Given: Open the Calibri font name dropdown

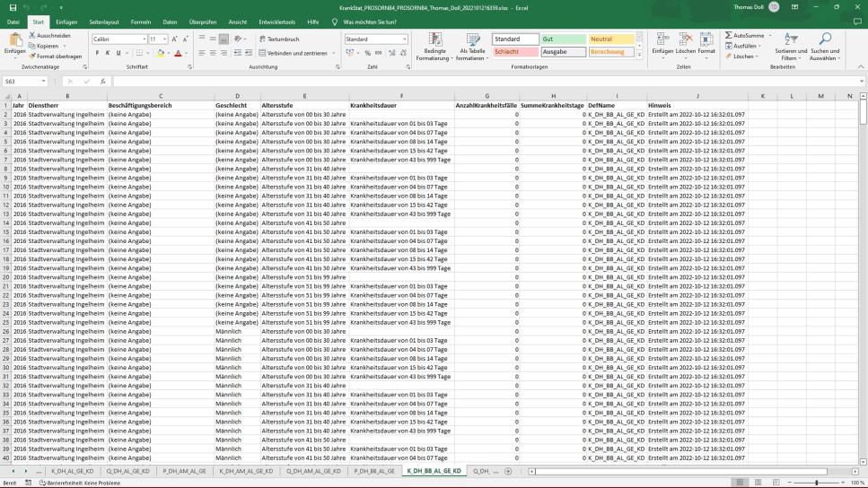Looking at the screenshot, I should click(x=144, y=39).
